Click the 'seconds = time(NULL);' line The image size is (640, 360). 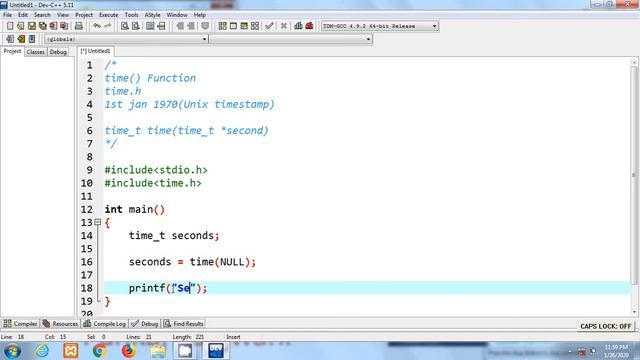(x=192, y=262)
